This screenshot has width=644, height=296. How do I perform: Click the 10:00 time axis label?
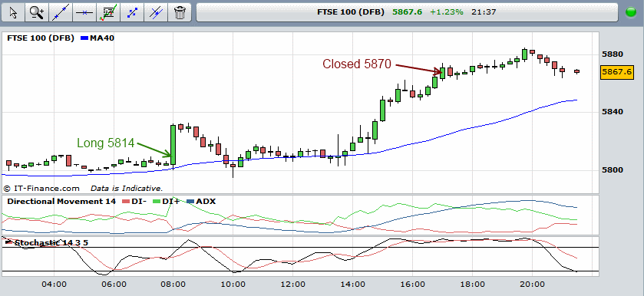click(x=233, y=284)
